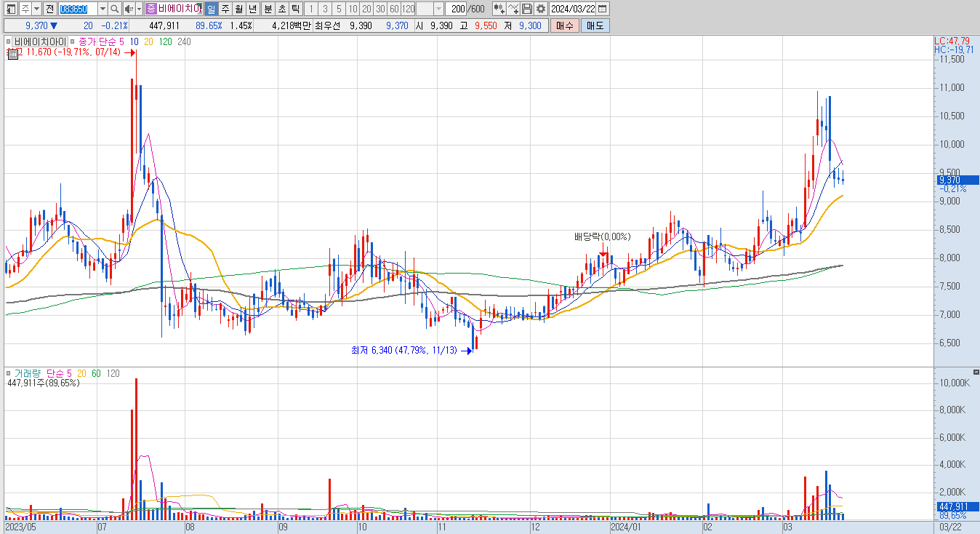Click the stock name box 비에이치아이

tap(180, 9)
